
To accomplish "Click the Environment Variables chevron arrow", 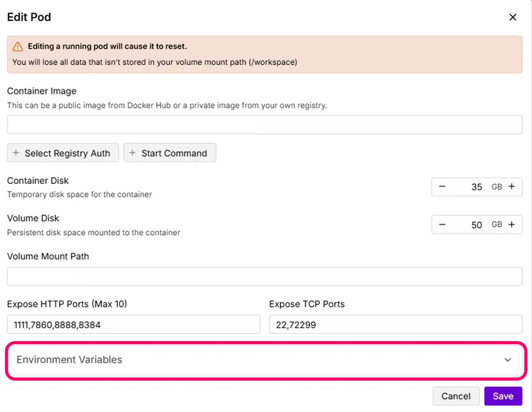I will pos(508,360).
